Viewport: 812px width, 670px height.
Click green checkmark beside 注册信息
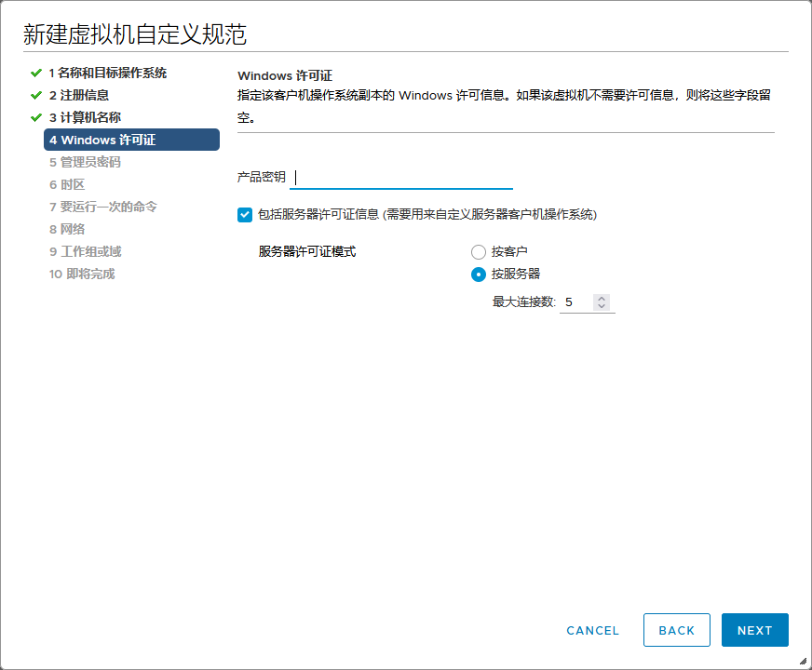tap(35, 95)
